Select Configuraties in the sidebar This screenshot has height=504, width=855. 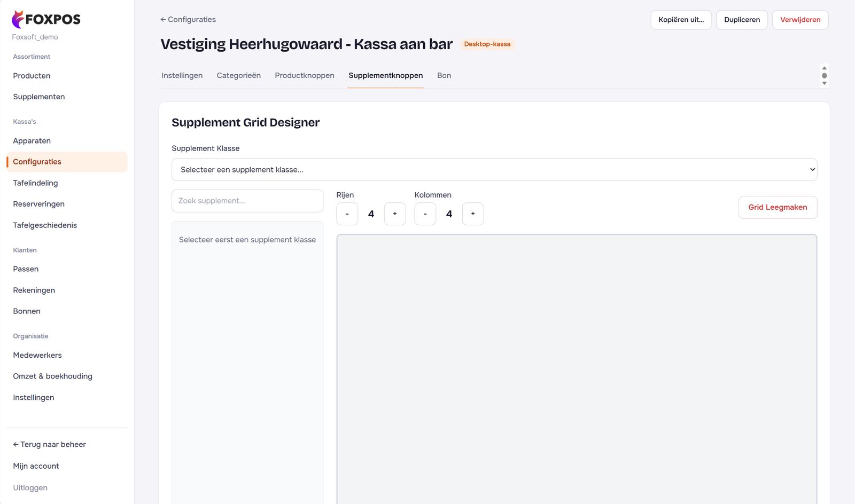[67, 162]
